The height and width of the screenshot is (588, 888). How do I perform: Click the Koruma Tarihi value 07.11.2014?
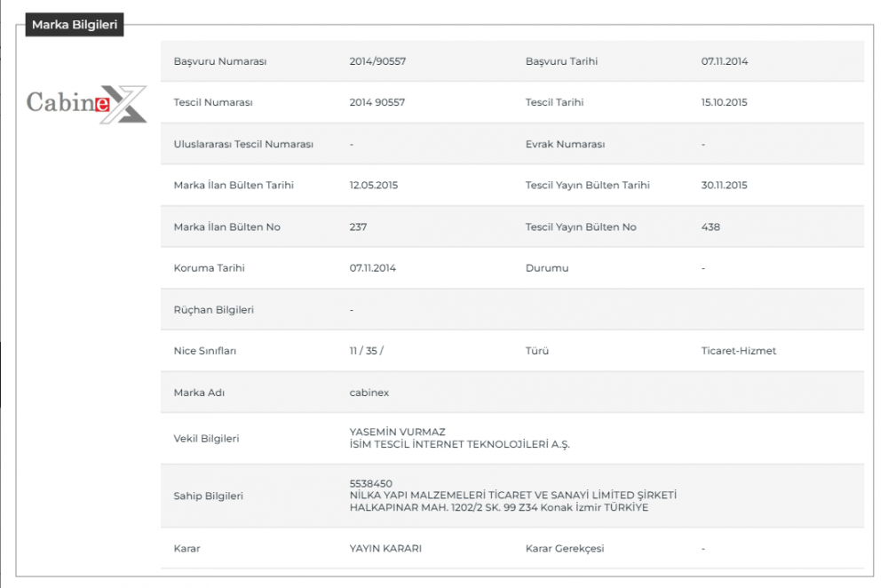pyautogui.click(x=373, y=268)
